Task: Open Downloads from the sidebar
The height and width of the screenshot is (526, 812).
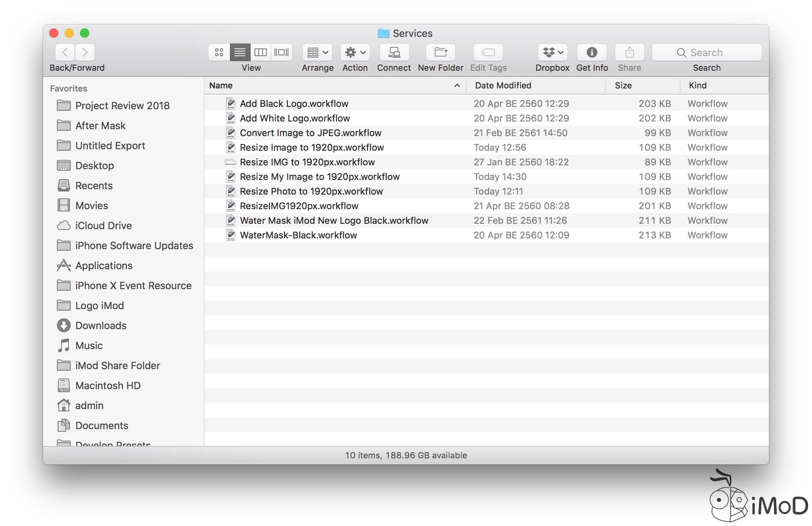Action: point(101,325)
